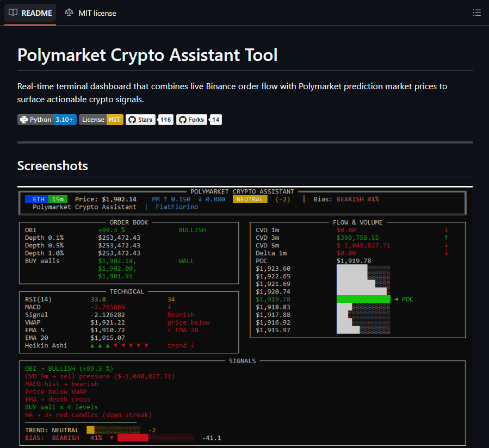Open the README tab

click(x=30, y=13)
